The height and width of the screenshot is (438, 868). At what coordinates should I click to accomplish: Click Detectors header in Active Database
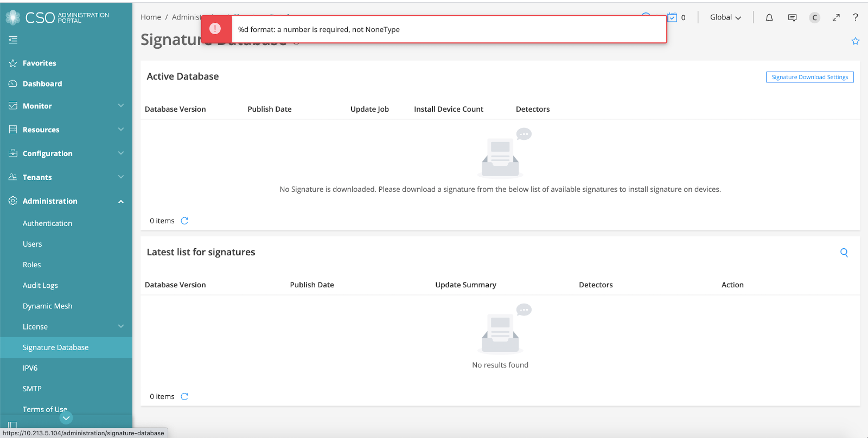(x=533, y=109)
